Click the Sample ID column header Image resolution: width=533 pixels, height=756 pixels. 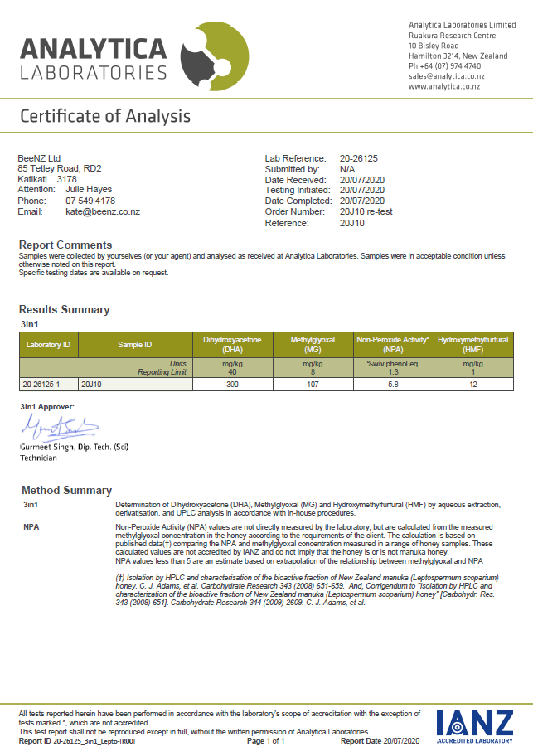[135, 345]
